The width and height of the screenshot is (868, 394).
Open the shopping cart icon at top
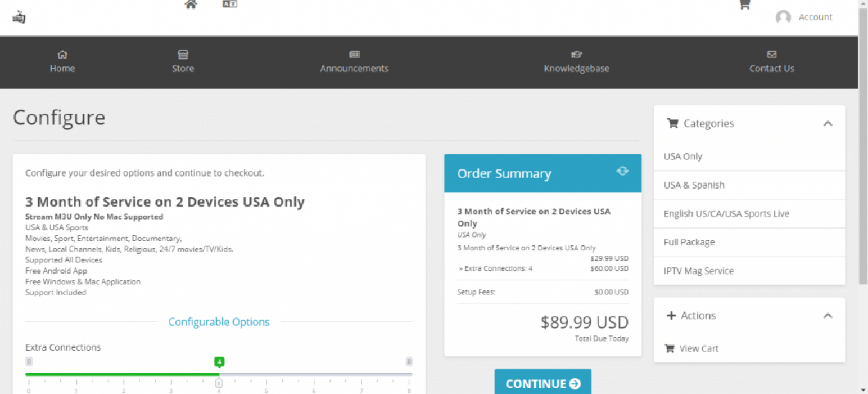pos(744,5)
